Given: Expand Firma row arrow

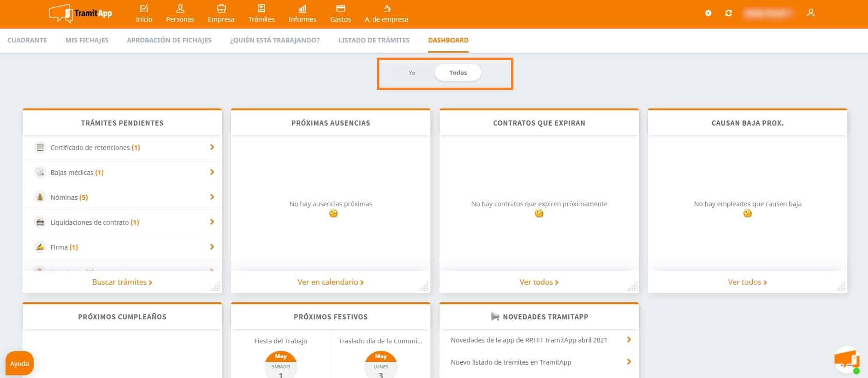Looking at the screenshot, I should coord(212,247).
